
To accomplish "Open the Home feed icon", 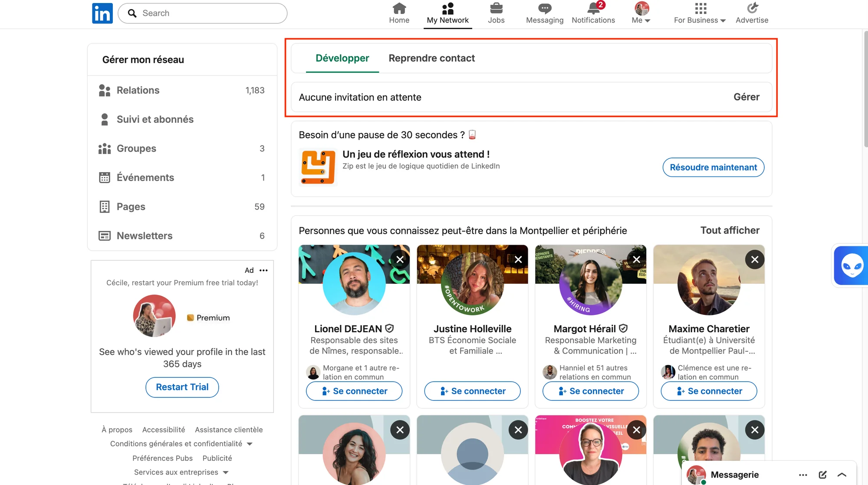I will tap(399, 13).
